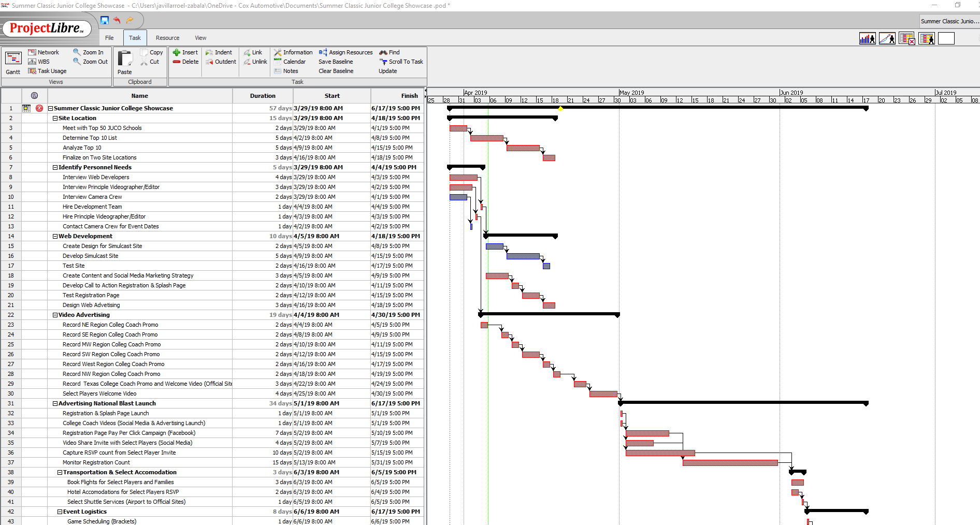Screen dimensions: 980x525
Task: Toggle the blank no-sub-view option
Action: click(946, 38)
